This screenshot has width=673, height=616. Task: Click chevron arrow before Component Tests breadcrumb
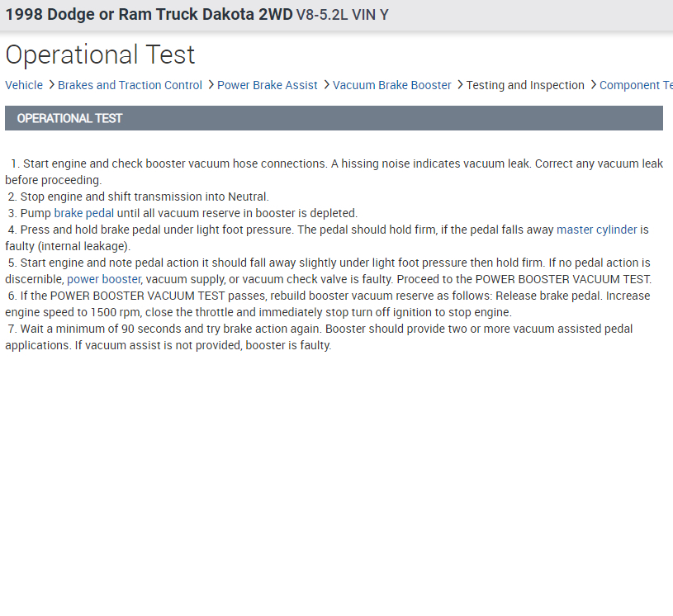point(593,85)
